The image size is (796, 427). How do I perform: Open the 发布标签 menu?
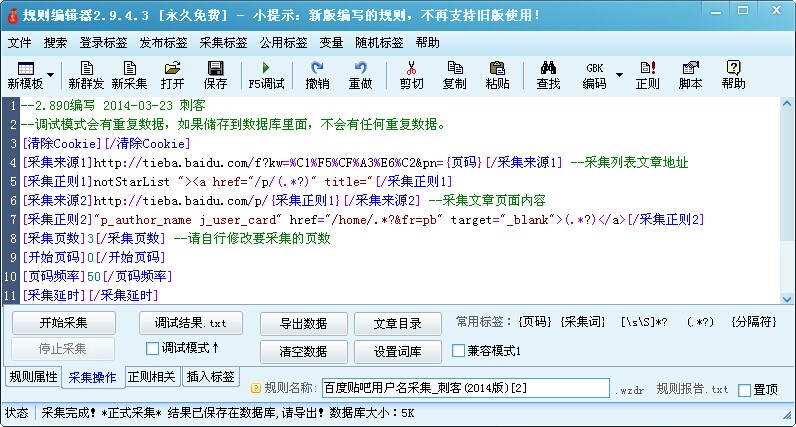click(163, 43)
